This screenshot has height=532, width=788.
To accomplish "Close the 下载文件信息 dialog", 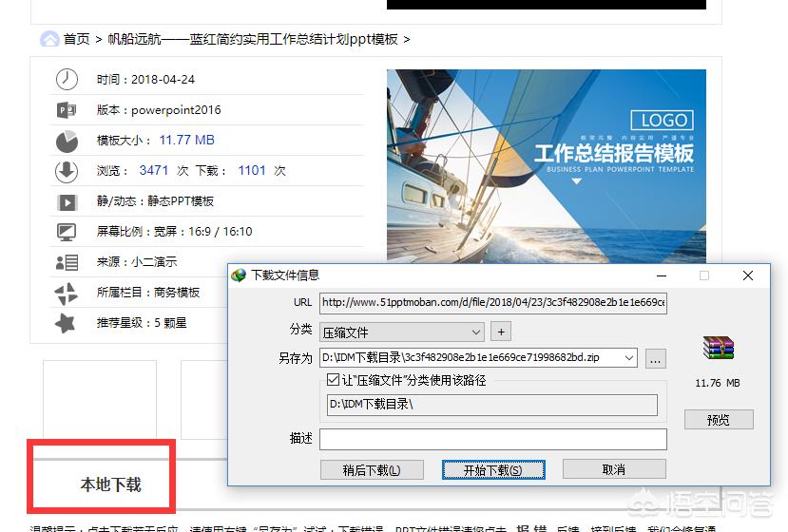I will (748, 275).
